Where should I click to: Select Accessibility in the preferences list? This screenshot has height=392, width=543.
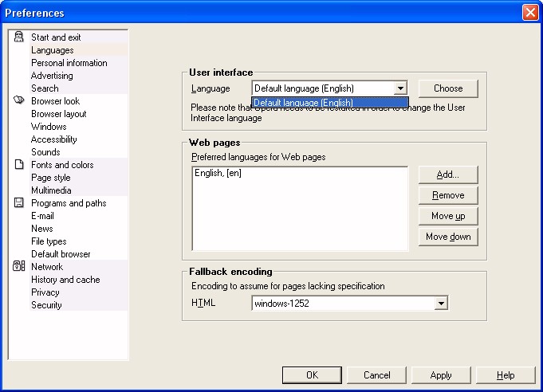point(53,139)
